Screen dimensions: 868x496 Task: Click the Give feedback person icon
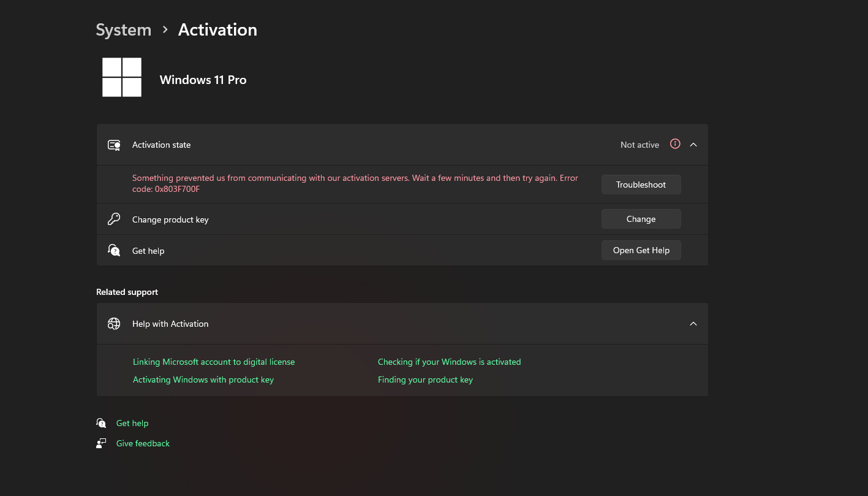click(x=101, y=443)
